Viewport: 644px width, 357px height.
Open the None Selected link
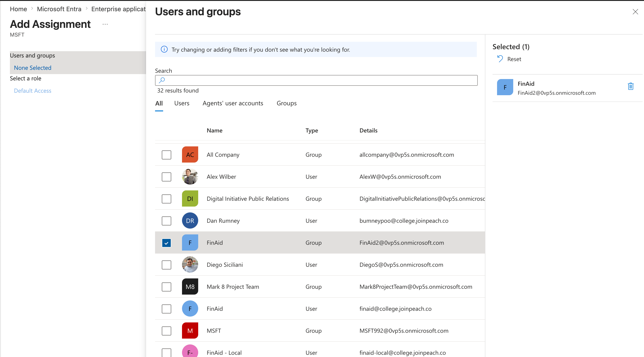[33, 68]
